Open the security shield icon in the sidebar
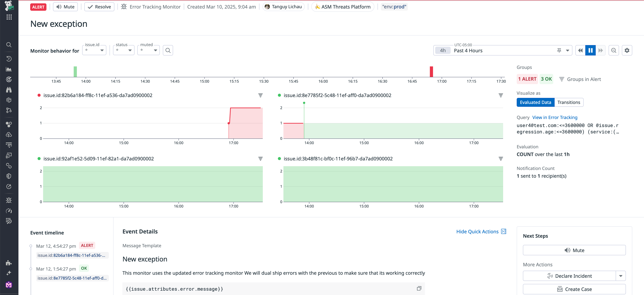Screen dimensions: 644x295 (9, 176)
